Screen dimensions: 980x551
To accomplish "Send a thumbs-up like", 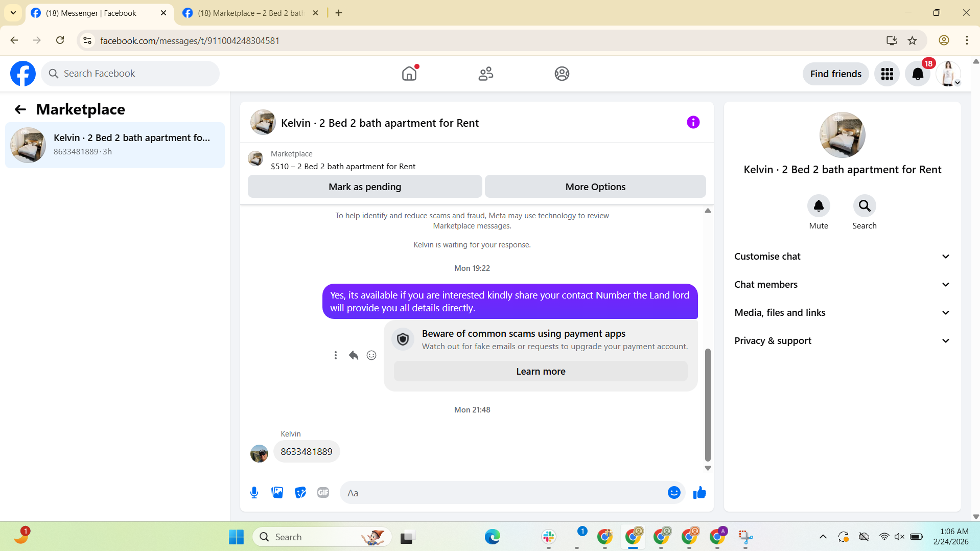I will click(x=699, y=493).
